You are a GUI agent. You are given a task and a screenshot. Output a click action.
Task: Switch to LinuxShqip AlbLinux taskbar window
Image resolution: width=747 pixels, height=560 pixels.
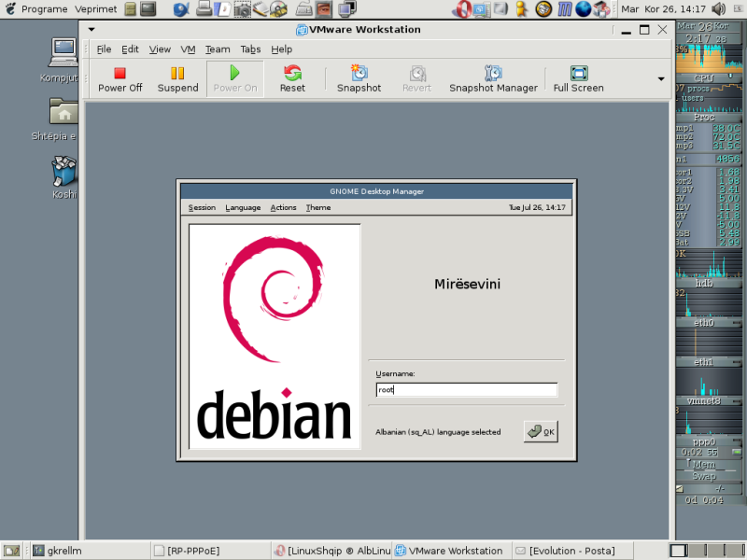click(x=331, y=551)
